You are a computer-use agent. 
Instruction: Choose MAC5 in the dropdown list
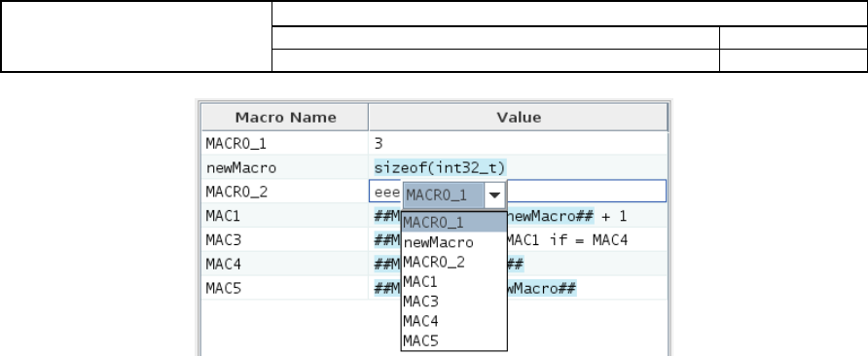tap(453, 341)
